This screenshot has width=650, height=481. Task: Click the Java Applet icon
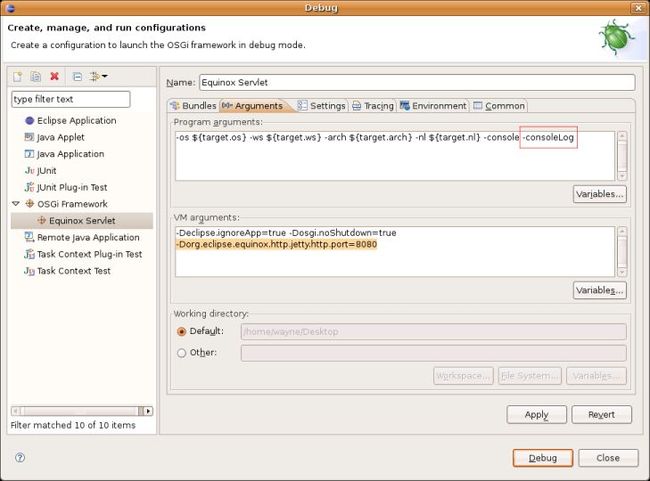(x=29, y=137)
